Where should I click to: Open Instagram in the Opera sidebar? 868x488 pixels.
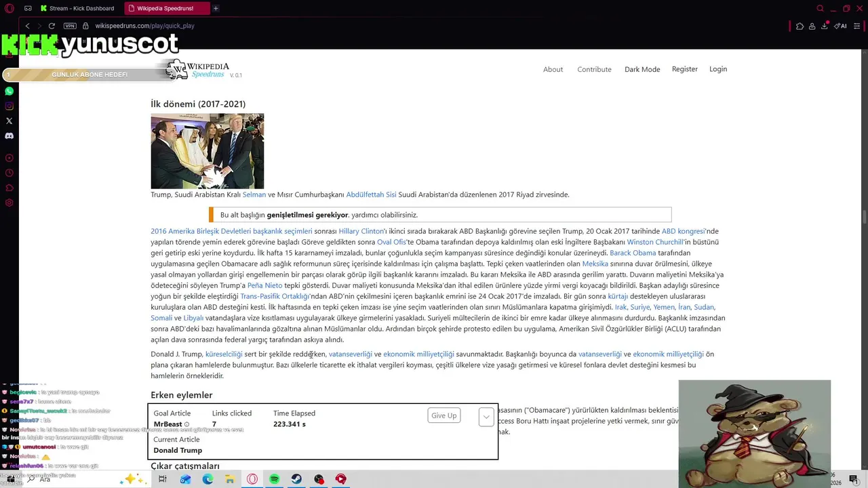tap(9, 106)
